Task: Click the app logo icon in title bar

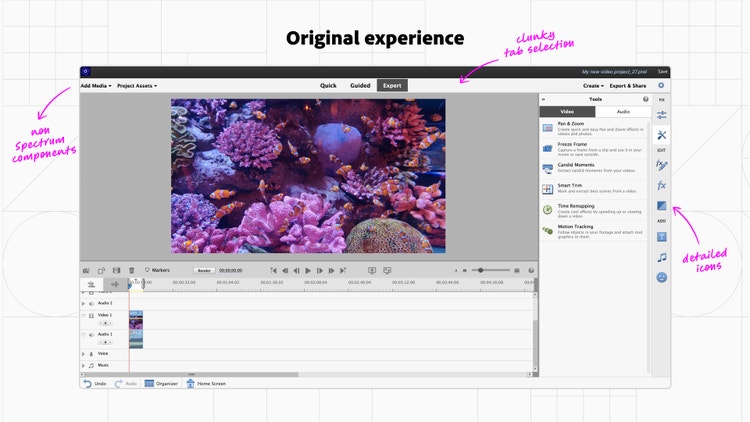Action: pos(86,71)
